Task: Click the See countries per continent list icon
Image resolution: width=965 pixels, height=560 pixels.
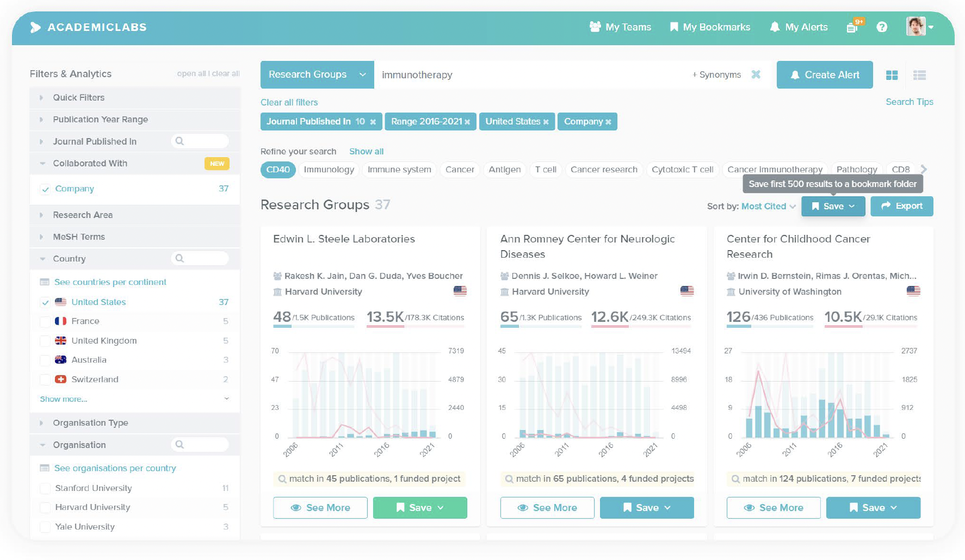Action: click(x=45, y=282)
